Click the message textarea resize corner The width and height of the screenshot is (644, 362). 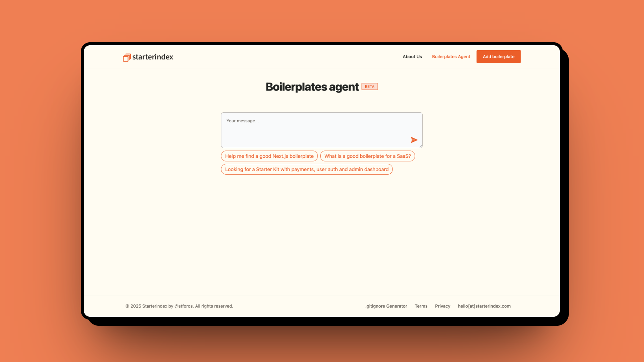[x=421, y=146]
